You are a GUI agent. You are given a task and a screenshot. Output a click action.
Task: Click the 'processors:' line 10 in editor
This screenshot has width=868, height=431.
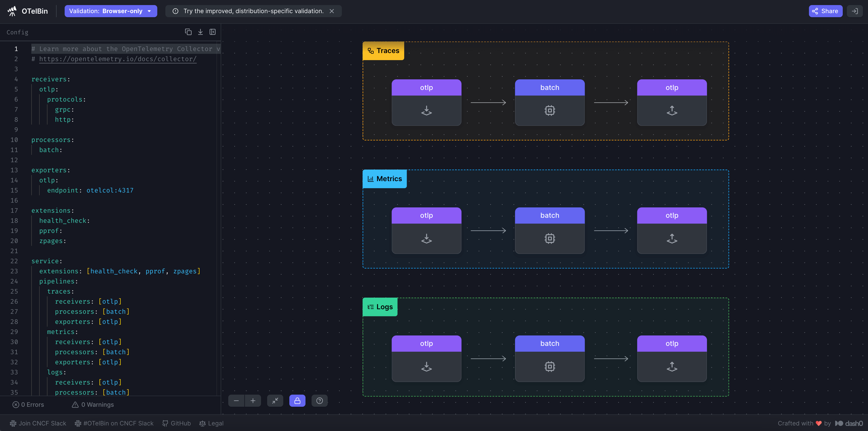[x=53, y=140]
